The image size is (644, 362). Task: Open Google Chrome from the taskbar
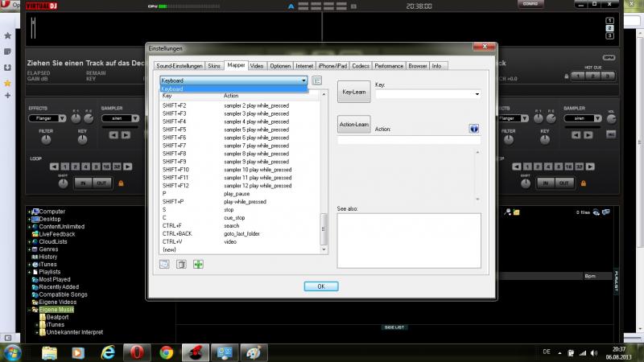click(x=167, y=352)
